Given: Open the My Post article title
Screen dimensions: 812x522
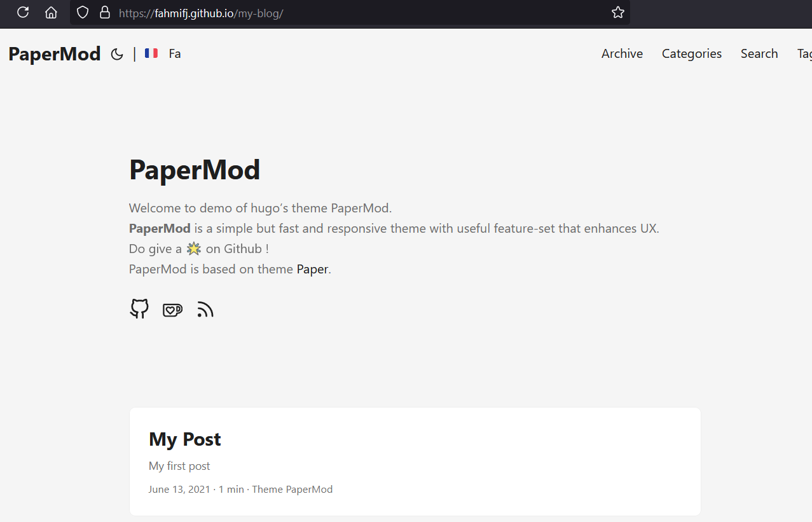Looking at the screenshot, I should [x=185, y=439].
